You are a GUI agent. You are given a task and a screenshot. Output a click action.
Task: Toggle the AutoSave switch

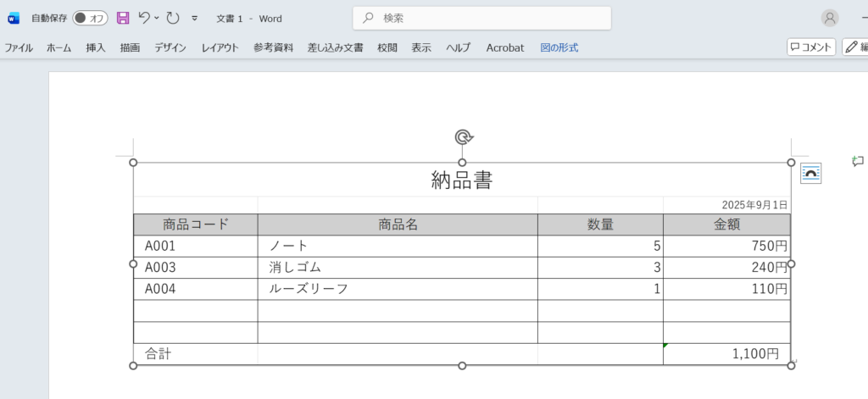coord(90,19)
